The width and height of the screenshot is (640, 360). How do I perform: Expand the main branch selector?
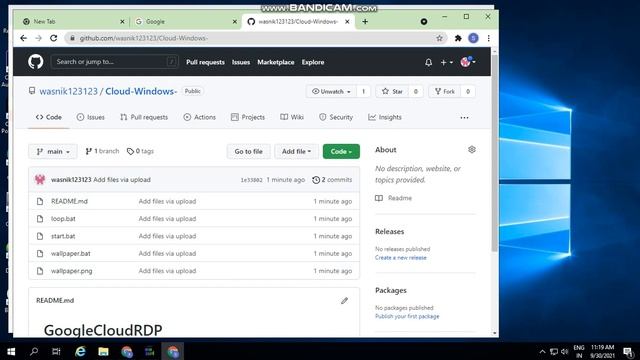point(53,151)
